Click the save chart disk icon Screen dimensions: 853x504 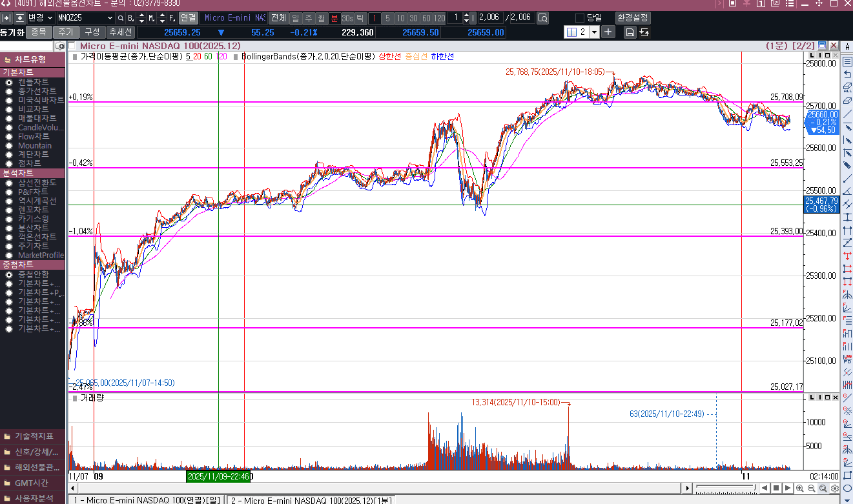pos(630,32)
